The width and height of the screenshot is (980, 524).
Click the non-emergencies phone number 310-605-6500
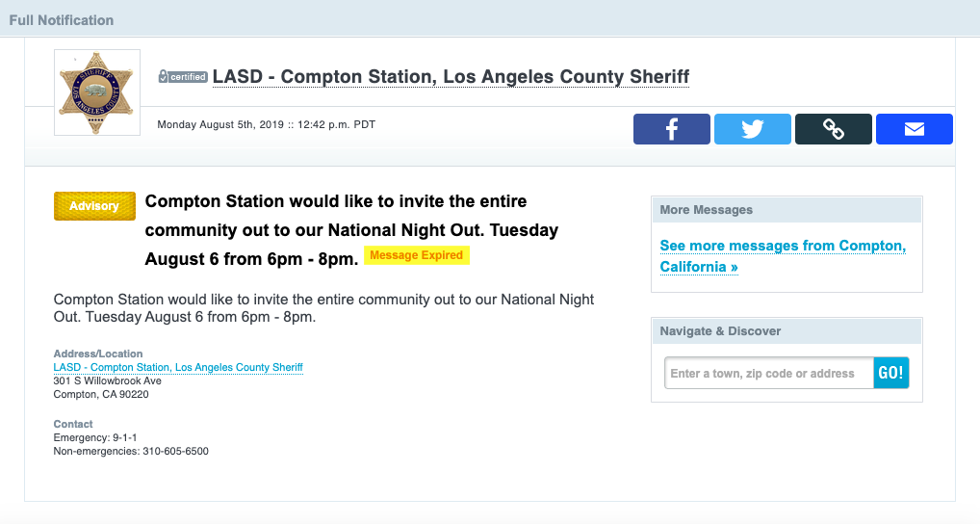point(175,451)
